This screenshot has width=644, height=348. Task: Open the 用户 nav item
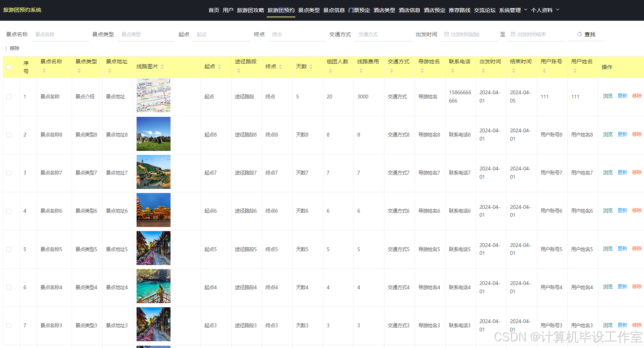pyautogui.click(x=228, y=10)
